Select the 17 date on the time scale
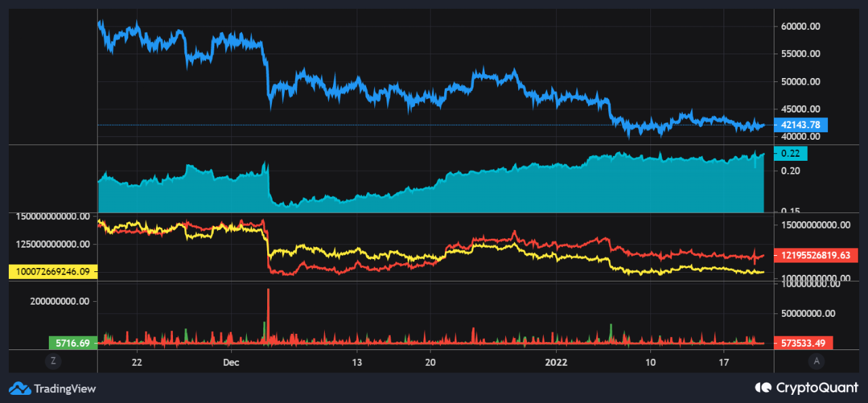The image size is (868, 403). tap(723, 362)
